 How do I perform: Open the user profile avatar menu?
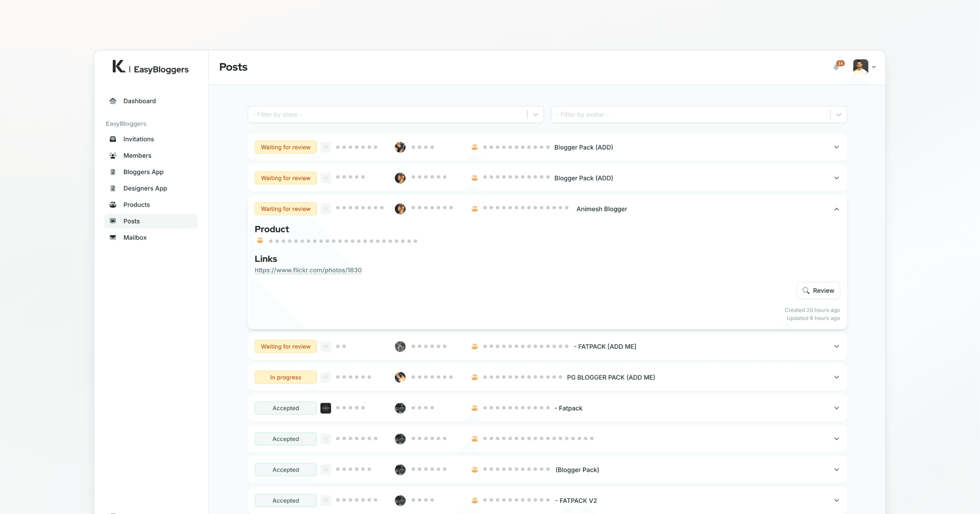pyautogui.click(x=861, y=66)
